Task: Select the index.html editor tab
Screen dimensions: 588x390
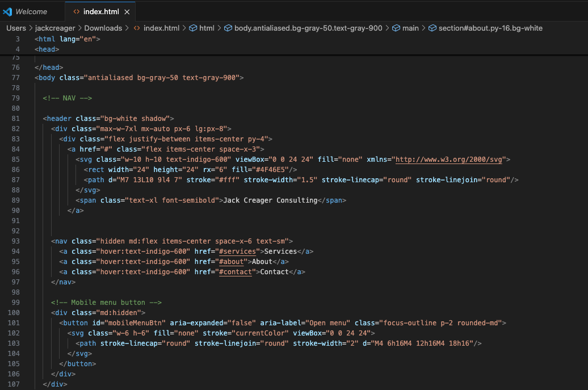Action: point(101,11)
